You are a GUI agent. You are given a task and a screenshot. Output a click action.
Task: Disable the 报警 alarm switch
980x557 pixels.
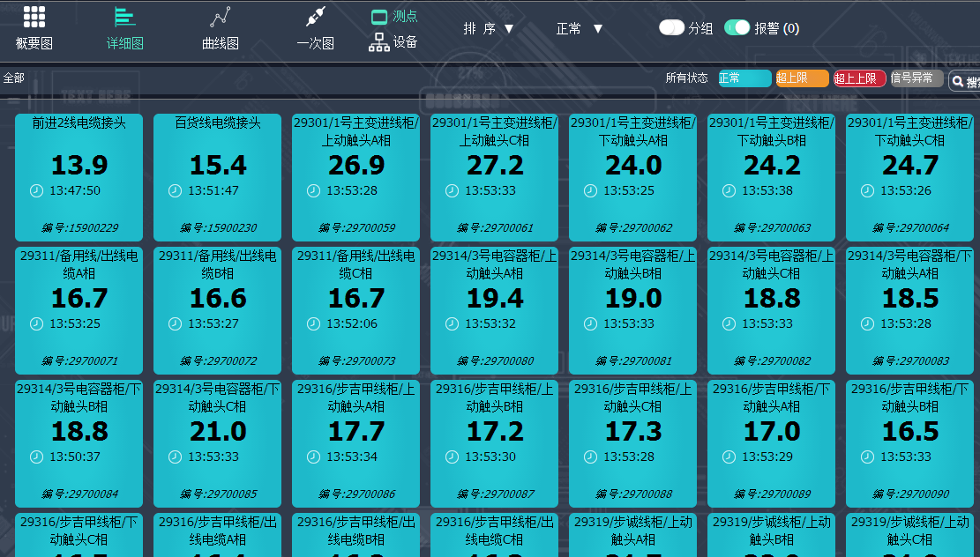point(737,27)
